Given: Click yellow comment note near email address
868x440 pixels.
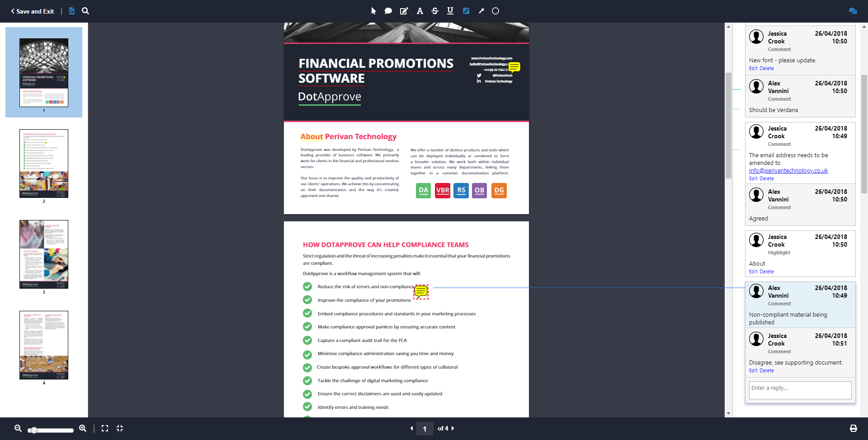Looking at the screenshot, I should [514, 67].
